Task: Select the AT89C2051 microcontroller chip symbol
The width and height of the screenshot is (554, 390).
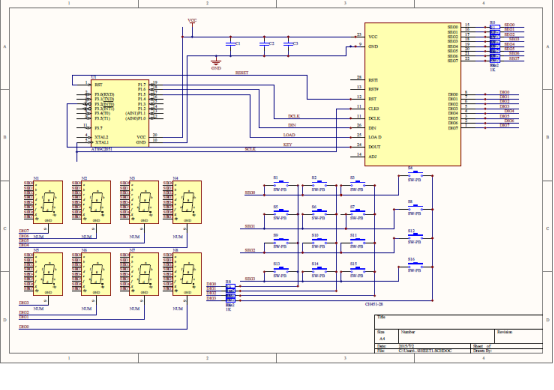Action: click(x=120, y=113)
